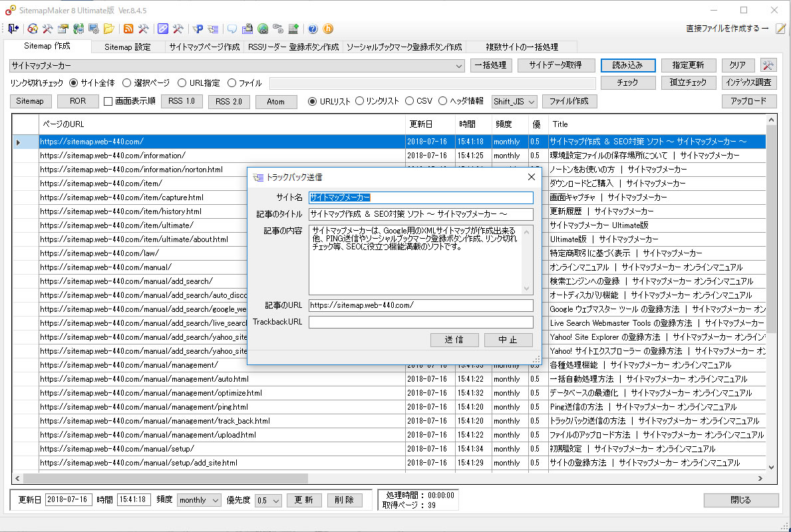791x532 pixels.
Task: Switch to ソーシャルブックマーク登録ボタン作成 tab
Action: pos(404,47)
